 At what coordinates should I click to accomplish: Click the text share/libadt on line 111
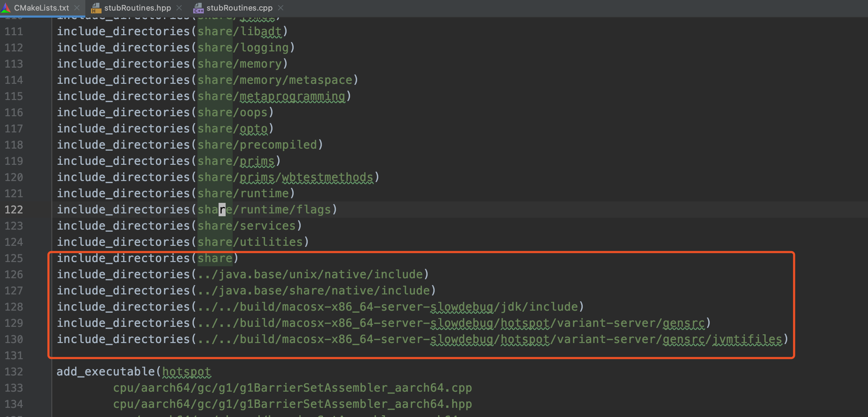click(x=239, y=31)
